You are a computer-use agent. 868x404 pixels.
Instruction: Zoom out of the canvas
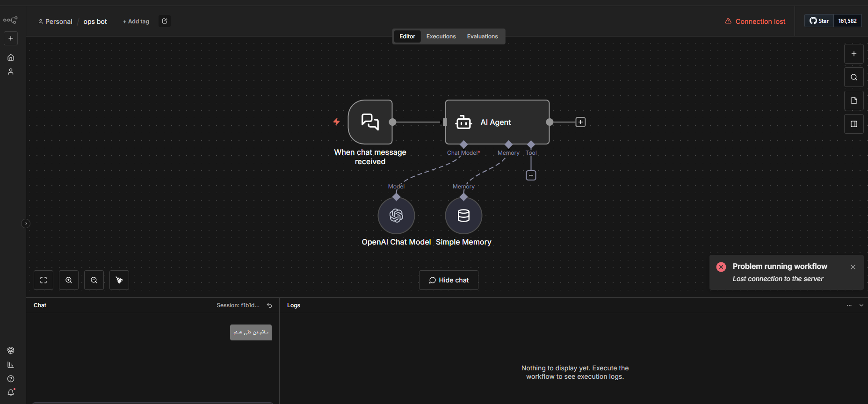[x=94, y=280]
